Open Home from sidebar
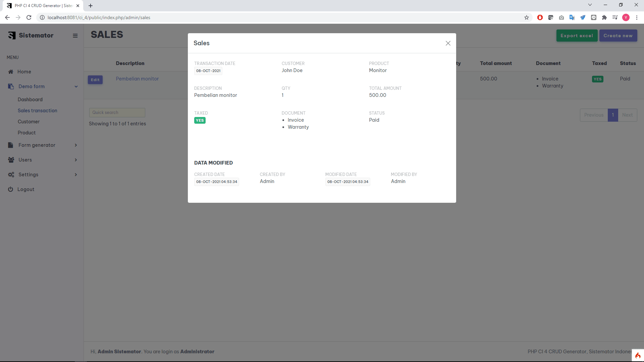The width and height of the screenshot is (644, 362). [x=24, y=72]
